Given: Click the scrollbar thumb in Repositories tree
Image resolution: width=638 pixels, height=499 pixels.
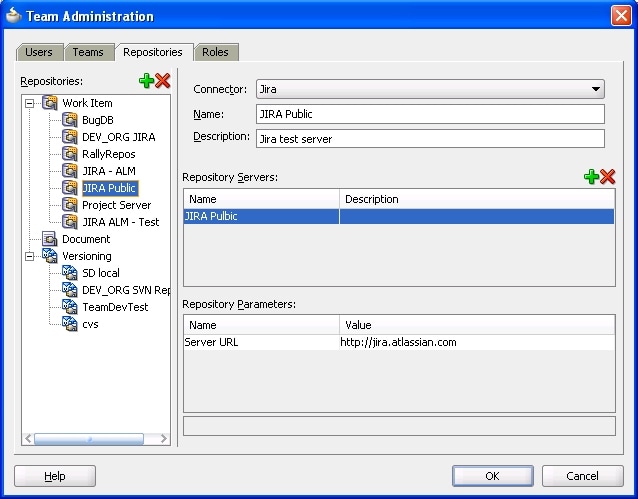Looking at the screenshot, I should pyautogui.click(x=89, y=439).
